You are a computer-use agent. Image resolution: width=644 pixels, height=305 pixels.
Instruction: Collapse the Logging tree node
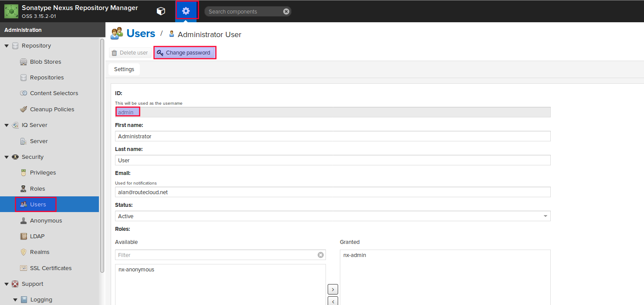(15, 300)
